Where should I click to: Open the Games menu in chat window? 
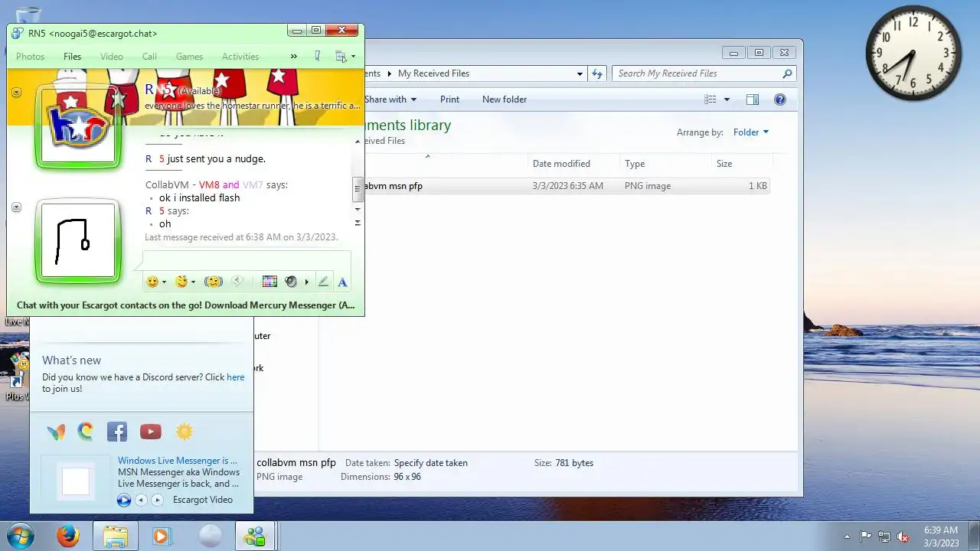click(x=189, y=57)
